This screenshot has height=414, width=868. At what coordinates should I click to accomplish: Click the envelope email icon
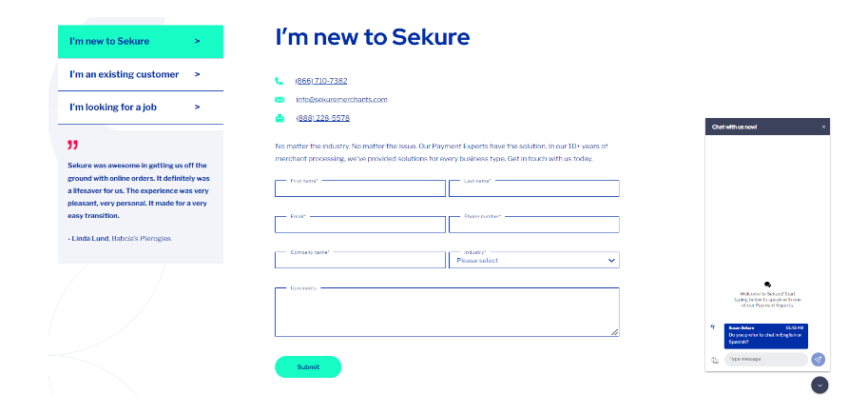[x=280, y=100]
